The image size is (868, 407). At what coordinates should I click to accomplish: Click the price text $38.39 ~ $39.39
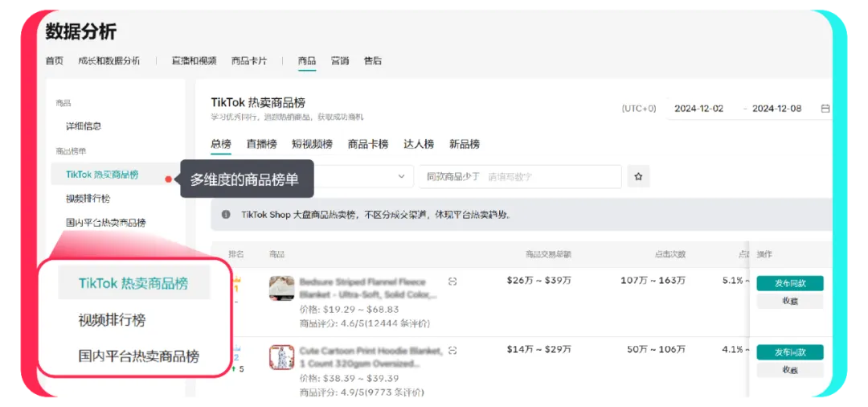point(359,379)
